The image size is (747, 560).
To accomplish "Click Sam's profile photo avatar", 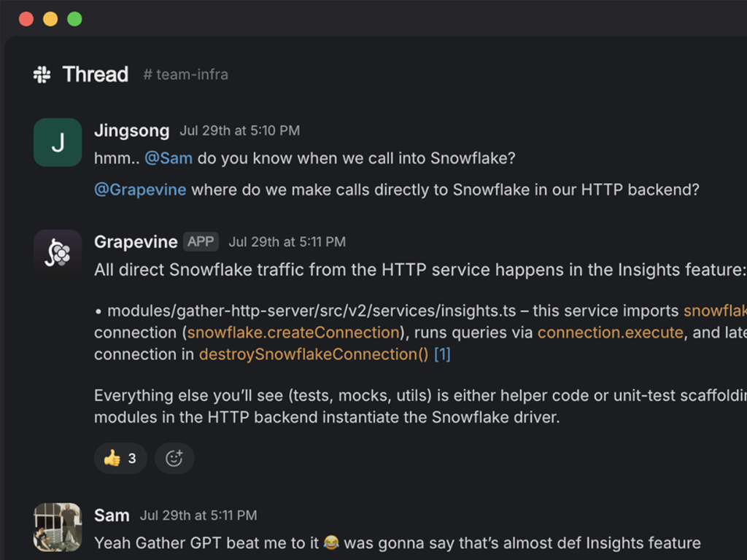I will pyautogui.click(x=58, y=526).
